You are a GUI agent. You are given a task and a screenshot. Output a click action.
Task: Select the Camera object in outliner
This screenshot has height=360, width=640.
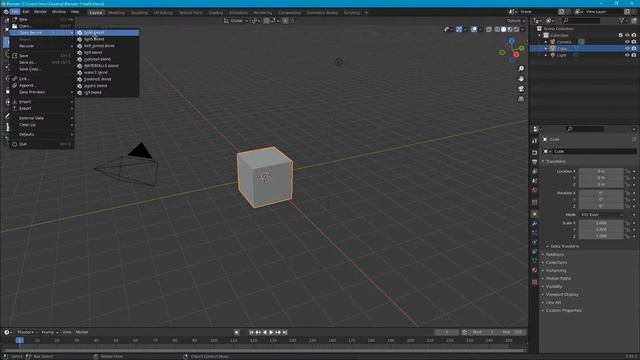[564, 42]
